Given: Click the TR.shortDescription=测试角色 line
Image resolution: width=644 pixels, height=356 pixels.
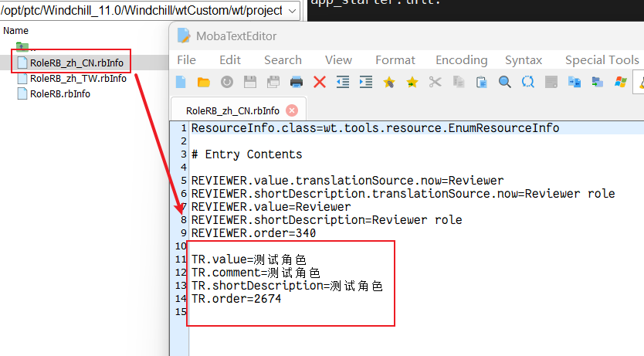Looking at the screenshot, I should pyautogui.click(x=287, y=286).
